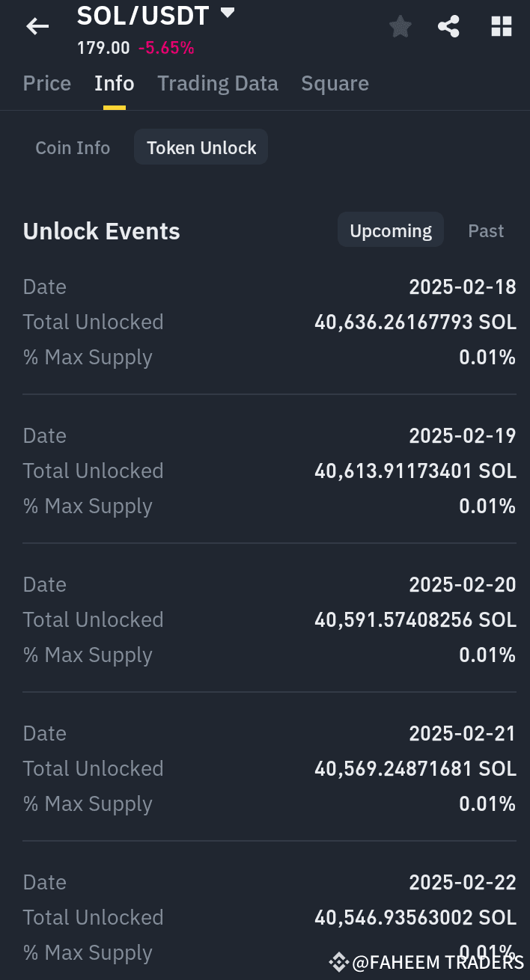This screenshot has width=530, height=980.
Task: Tap the Binance logo in watermark
Action: click(x=339, y=961)
